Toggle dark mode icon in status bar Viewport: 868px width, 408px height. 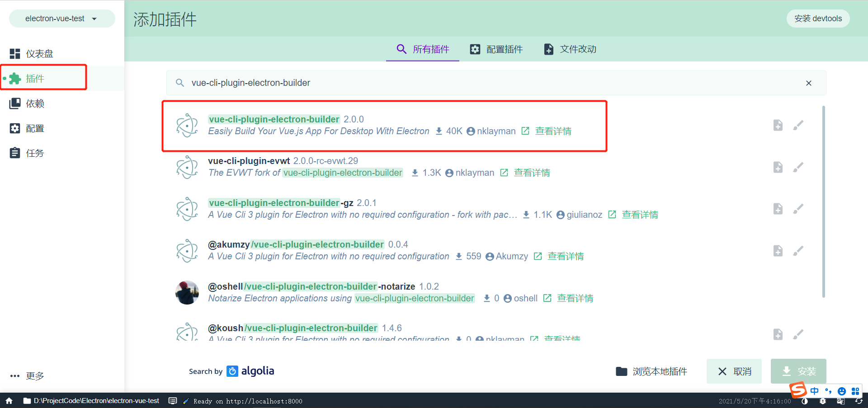[805, 401]
